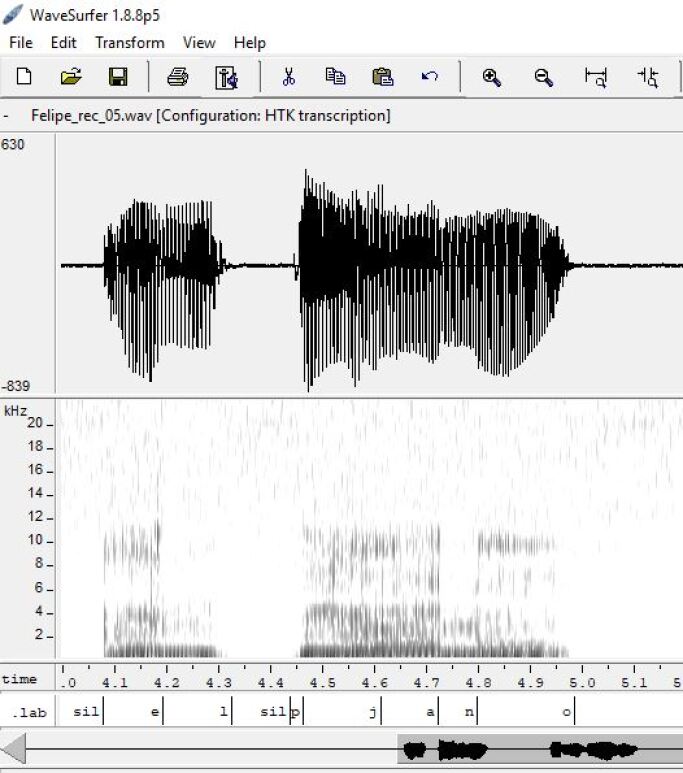
Task: Click the Undo arrow icon
Action: tap(430, 77)
